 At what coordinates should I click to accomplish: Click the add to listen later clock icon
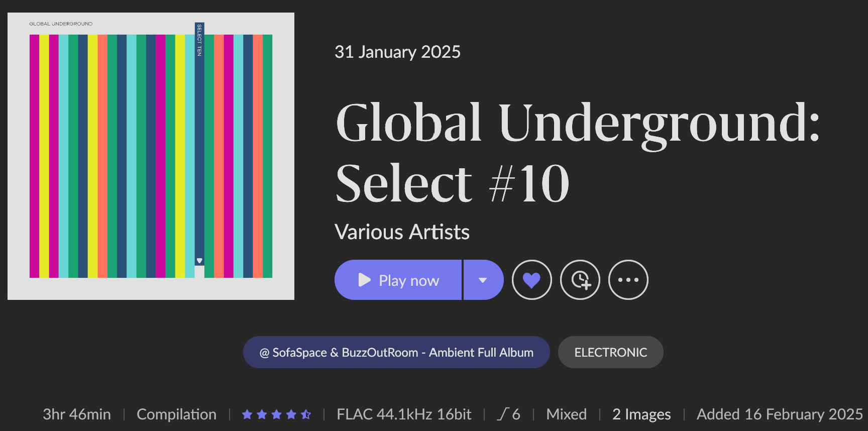[x=580, y=280]
